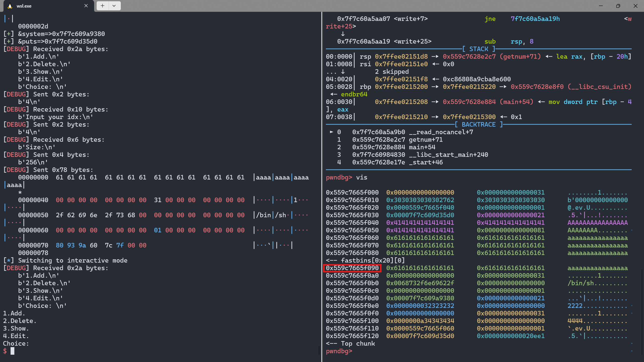Click backtrace frame 4 _start+46
Image resolution: width=644 pixels, height=362 pixels.
[x=390, y=162]
